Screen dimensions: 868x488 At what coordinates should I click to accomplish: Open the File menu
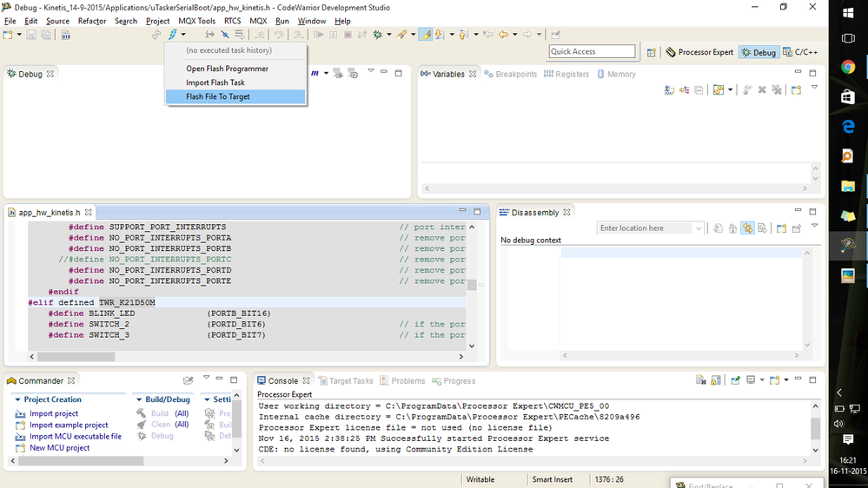click(10, 21)
